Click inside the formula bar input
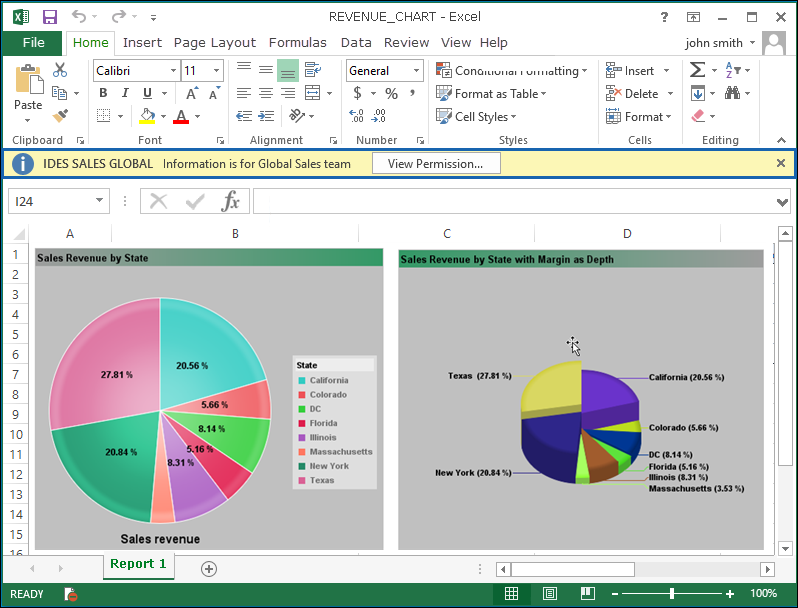 [x=514, y=201]
